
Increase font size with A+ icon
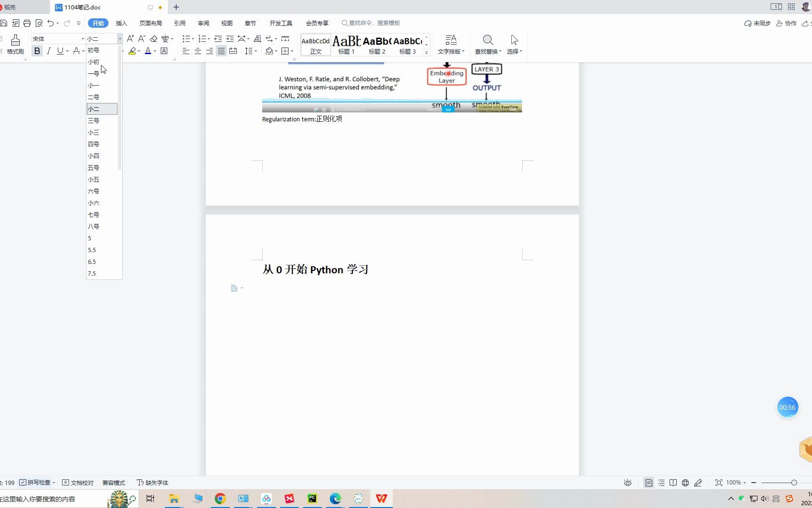pos(130,39)
